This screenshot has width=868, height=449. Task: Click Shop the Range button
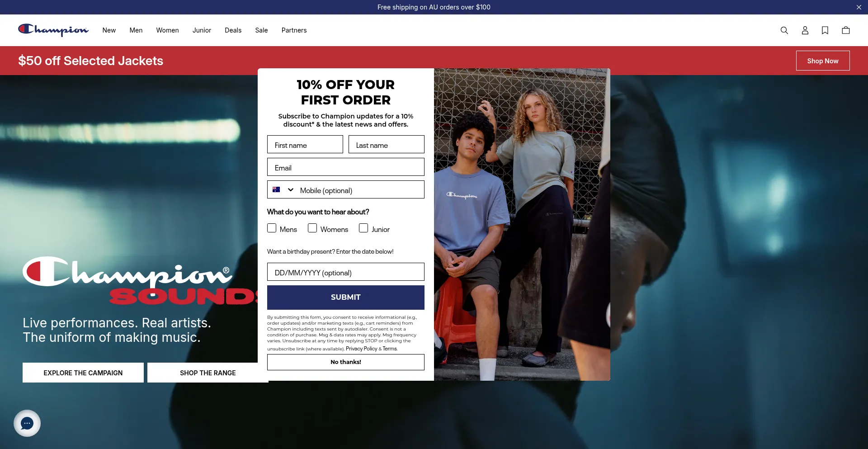208,373
